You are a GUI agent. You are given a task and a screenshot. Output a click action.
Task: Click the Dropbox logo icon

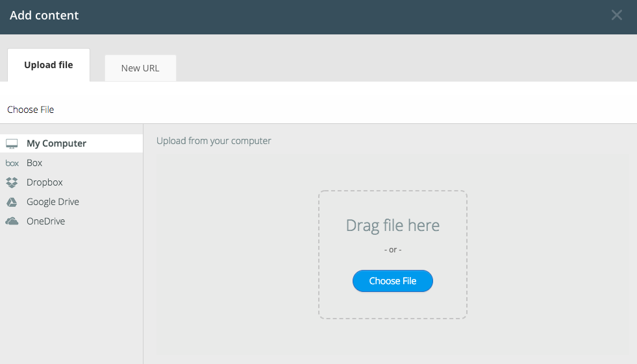(12, 182)
